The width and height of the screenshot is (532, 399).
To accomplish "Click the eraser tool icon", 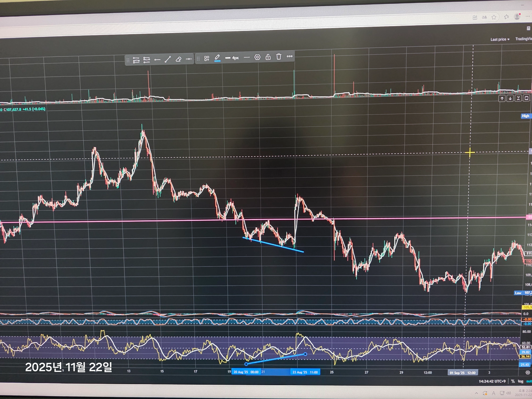I will 178,59.
